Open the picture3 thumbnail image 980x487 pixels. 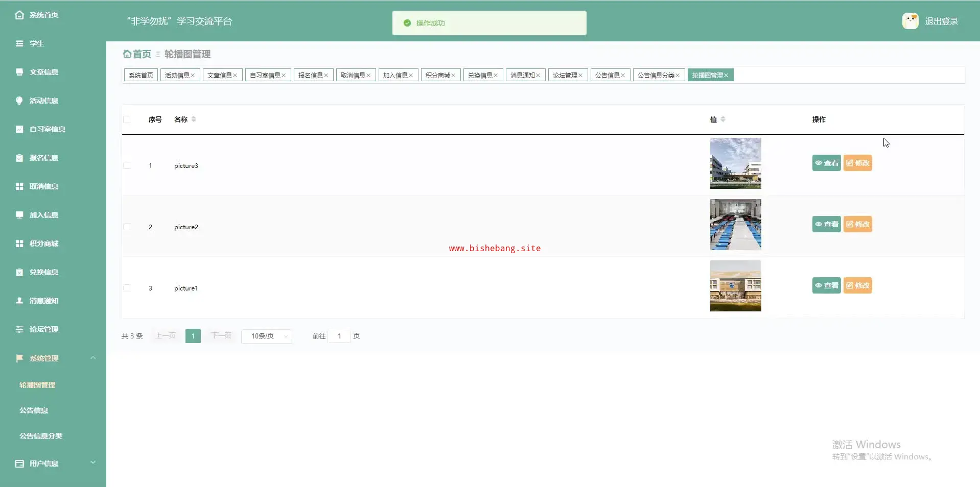click(736, 163)
